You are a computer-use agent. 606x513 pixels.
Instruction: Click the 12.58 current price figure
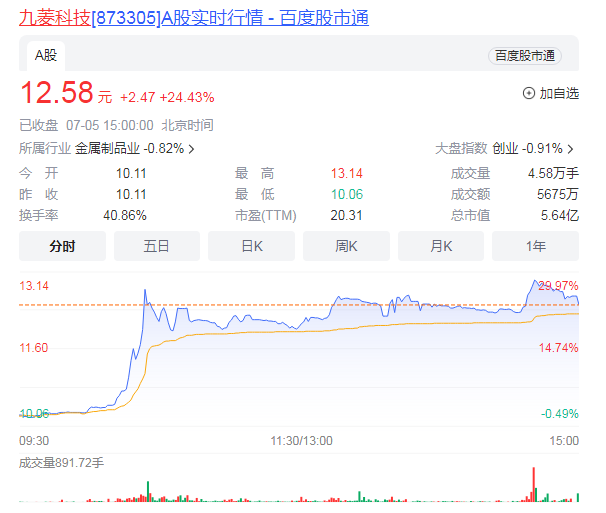tap(56, 94)
